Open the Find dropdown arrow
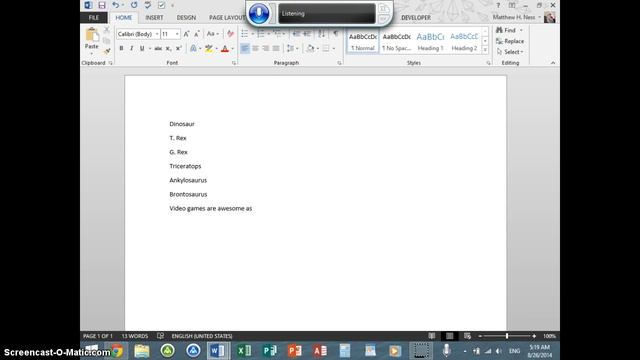The width and height of the screenshot is (640, 360). [521, 30]
